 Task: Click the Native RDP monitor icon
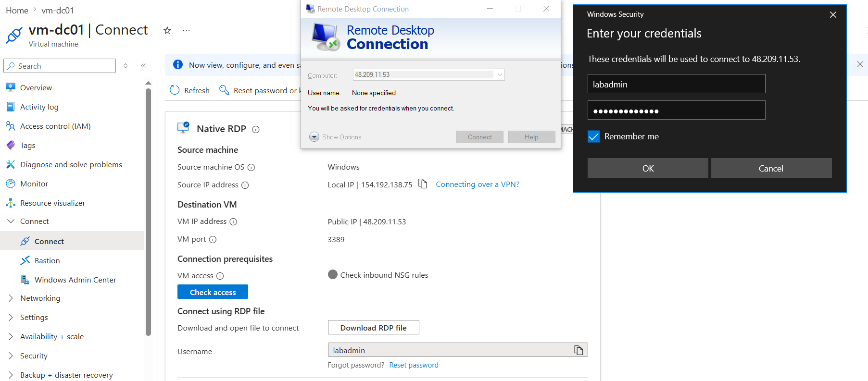tap(183, 127)
